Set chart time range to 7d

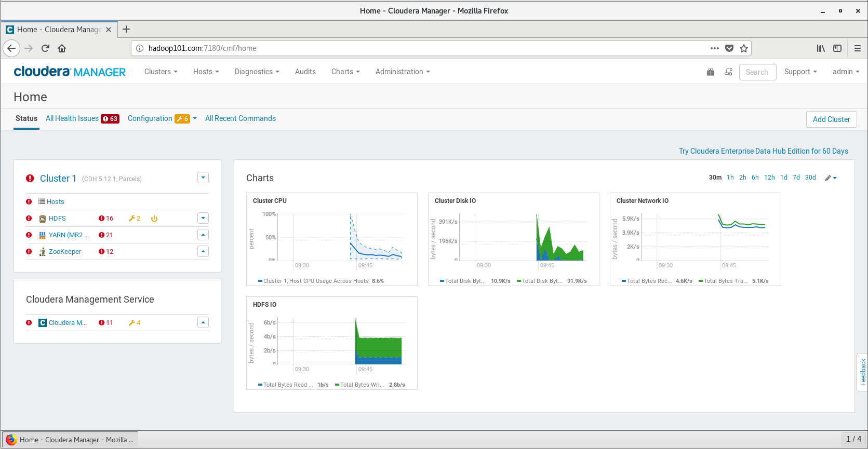pyautogui.click(x=796, y=178)
